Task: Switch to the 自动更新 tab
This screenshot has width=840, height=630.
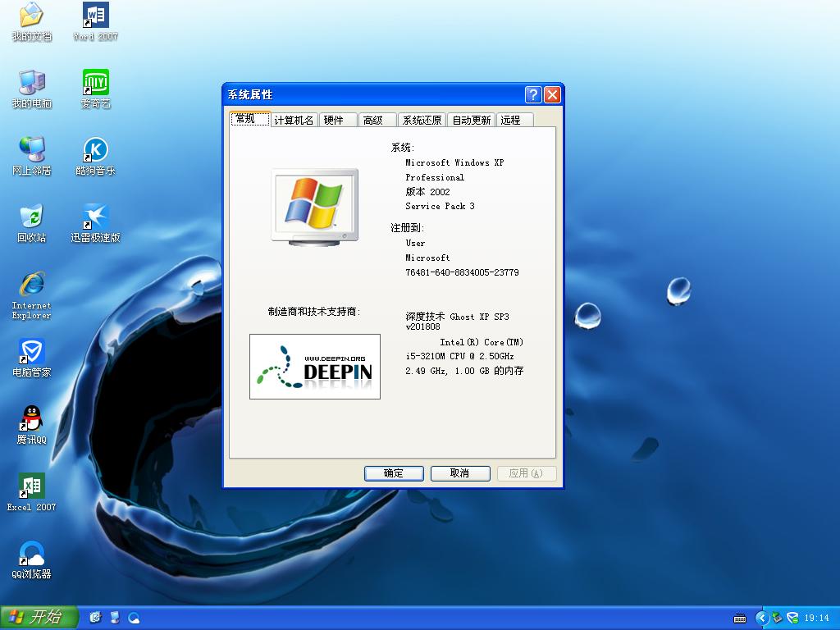Action: pos(469,119)
